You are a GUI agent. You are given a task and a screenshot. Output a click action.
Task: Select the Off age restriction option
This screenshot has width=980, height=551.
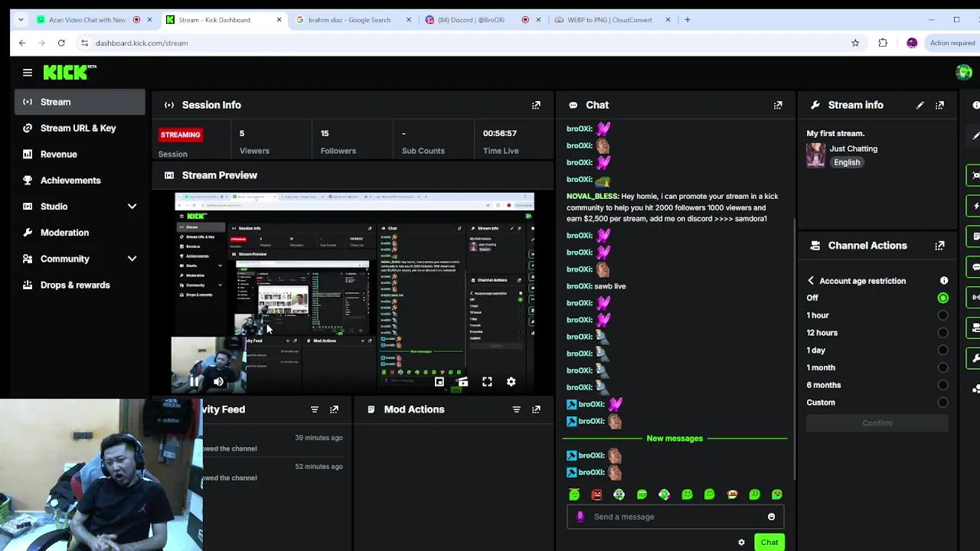click(942, 298)
